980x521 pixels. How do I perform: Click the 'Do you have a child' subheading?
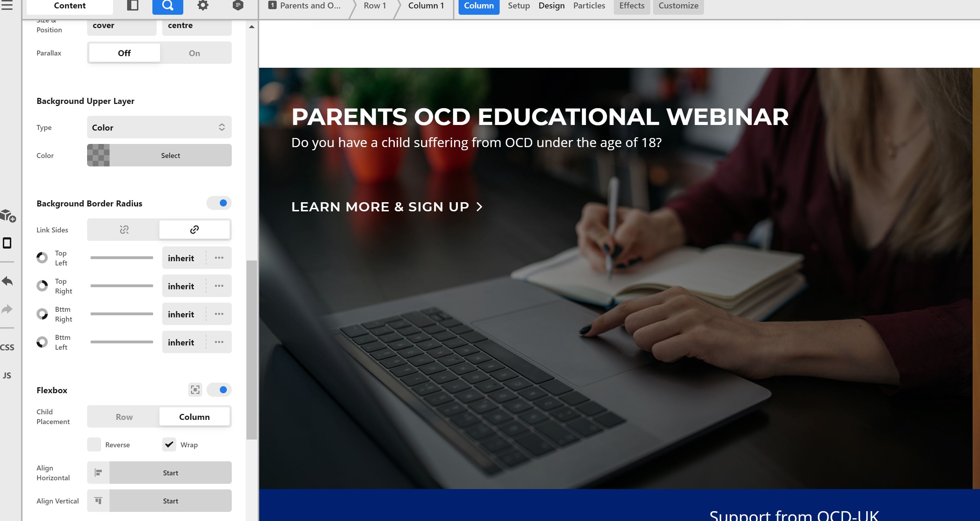click(477, 143)
